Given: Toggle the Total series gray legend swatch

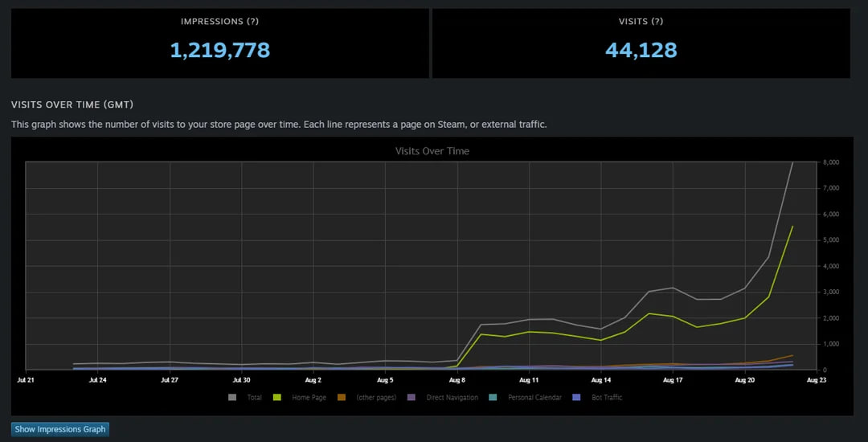Looking at the screenshot, I should pos(232,397).
